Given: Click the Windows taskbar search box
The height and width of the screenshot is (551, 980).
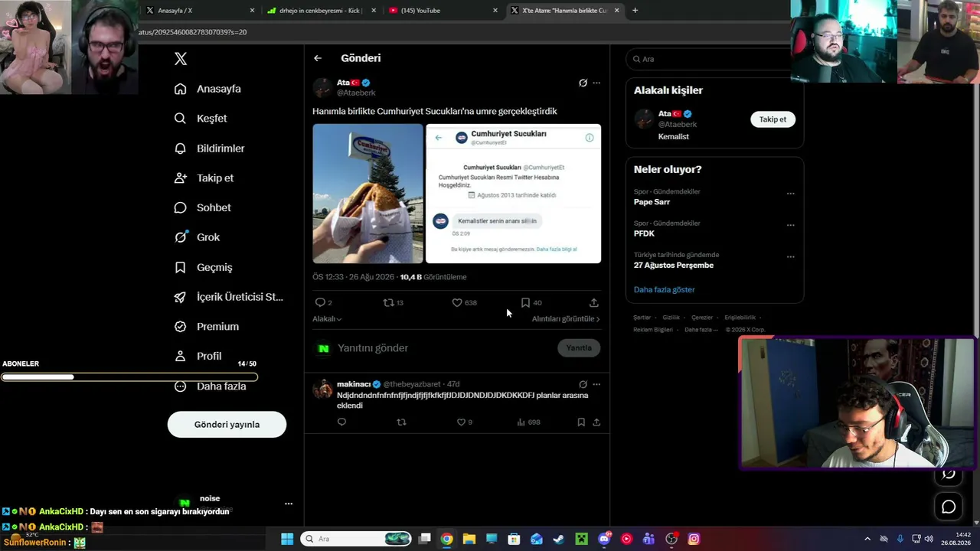Looking at the screenshot, I should (x=356, y=539).
